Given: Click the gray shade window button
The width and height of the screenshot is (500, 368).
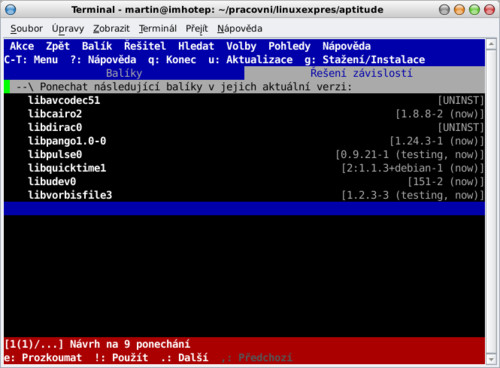Looking at the screenshot, I should point(444,10).
